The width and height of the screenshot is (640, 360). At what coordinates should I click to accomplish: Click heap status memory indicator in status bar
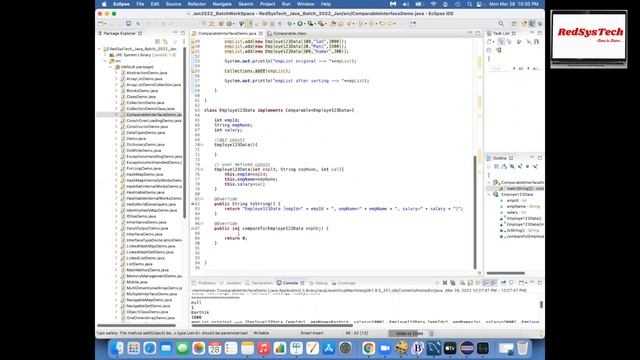click(x=409, y=333)
